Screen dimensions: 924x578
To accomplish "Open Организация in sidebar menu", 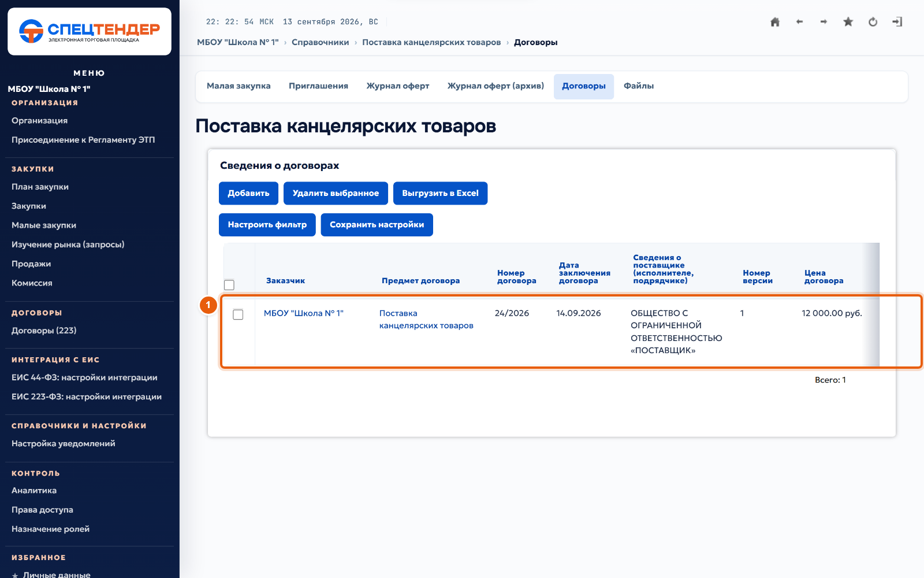I will [x=39, y=121].
